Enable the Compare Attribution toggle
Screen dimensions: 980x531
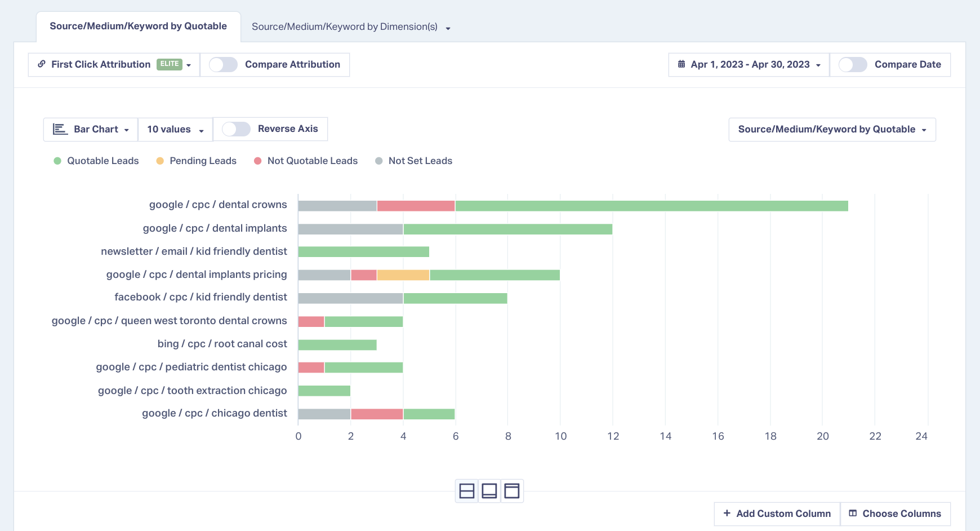223,64
